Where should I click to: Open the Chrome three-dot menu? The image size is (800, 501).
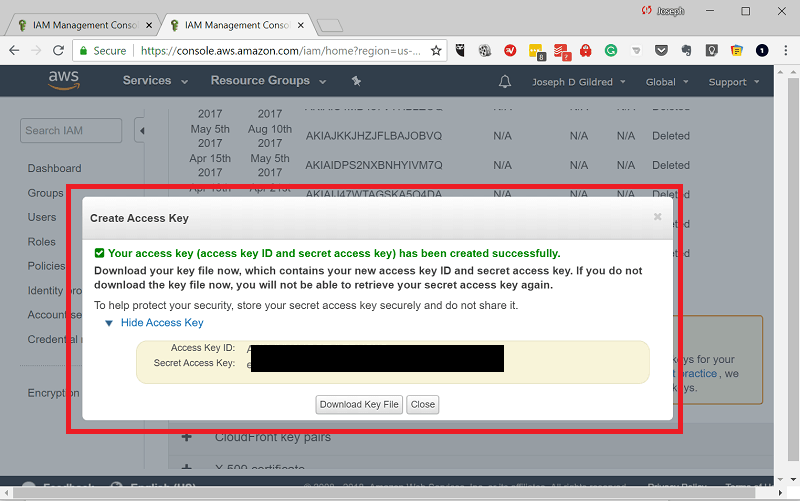pos(786,50)
